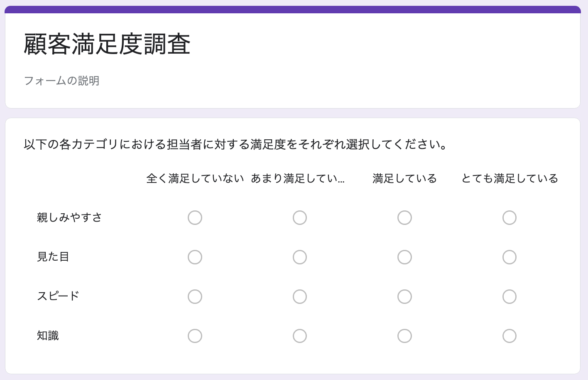Select 満足している for 知識
Screen dimensions: 588x380
(x=404, y=336)
